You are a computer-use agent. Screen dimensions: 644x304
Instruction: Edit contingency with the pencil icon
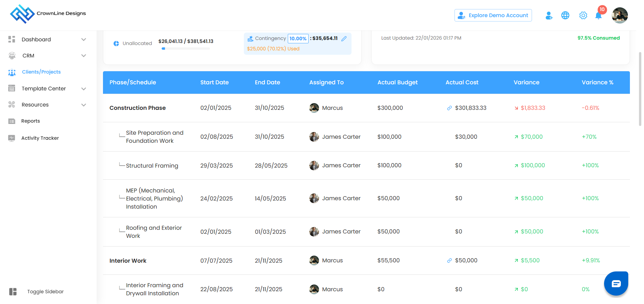tap(344, 39)
